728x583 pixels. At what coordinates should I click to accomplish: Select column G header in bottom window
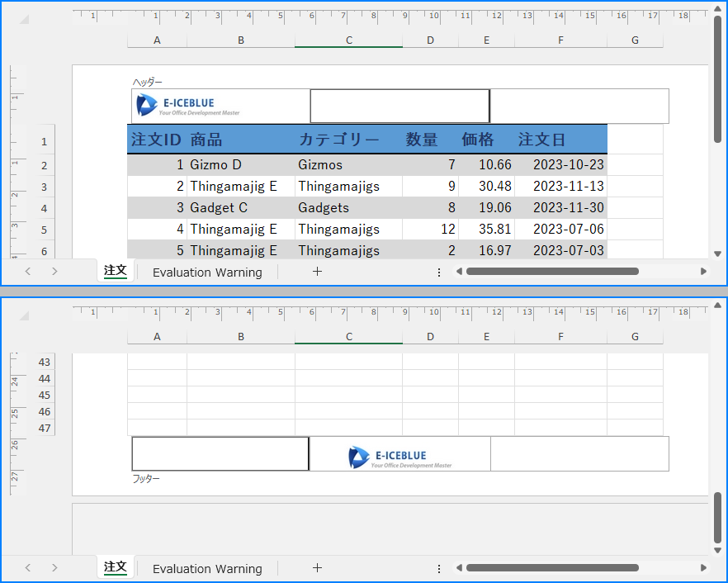tap(635, 336)
